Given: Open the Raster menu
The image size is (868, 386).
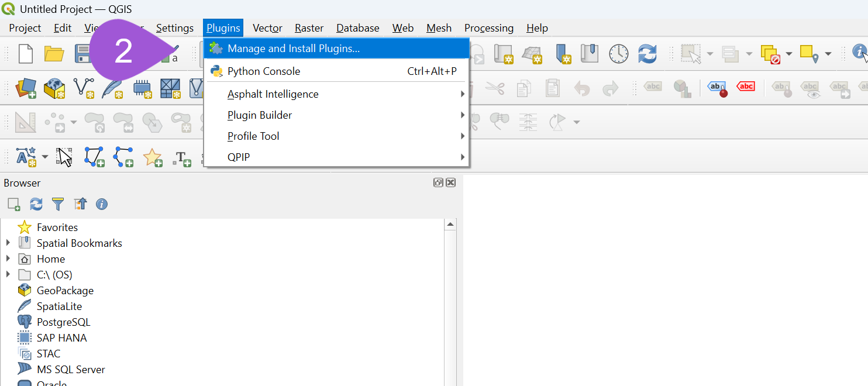Looking at the screenshot, I should click(x=309, y=27).
